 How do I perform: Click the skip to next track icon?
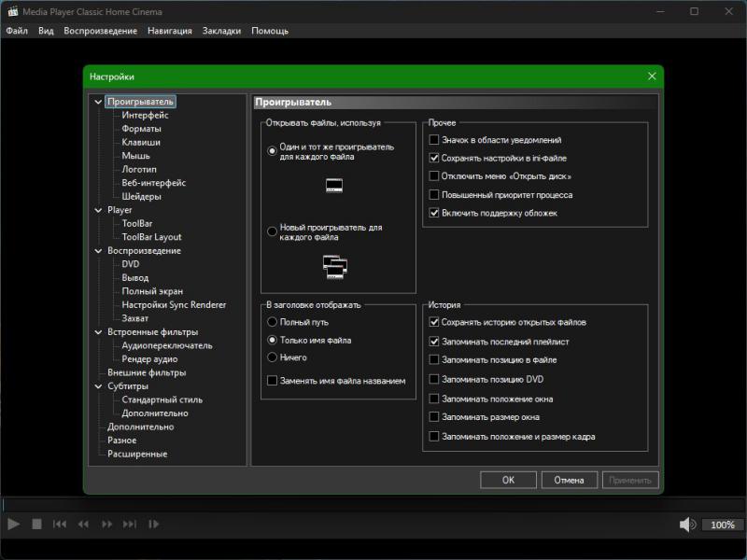[x=130, y=525]
